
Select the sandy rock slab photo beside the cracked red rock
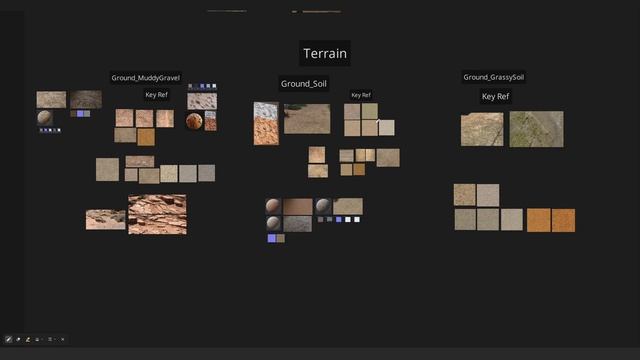point(106,220)
